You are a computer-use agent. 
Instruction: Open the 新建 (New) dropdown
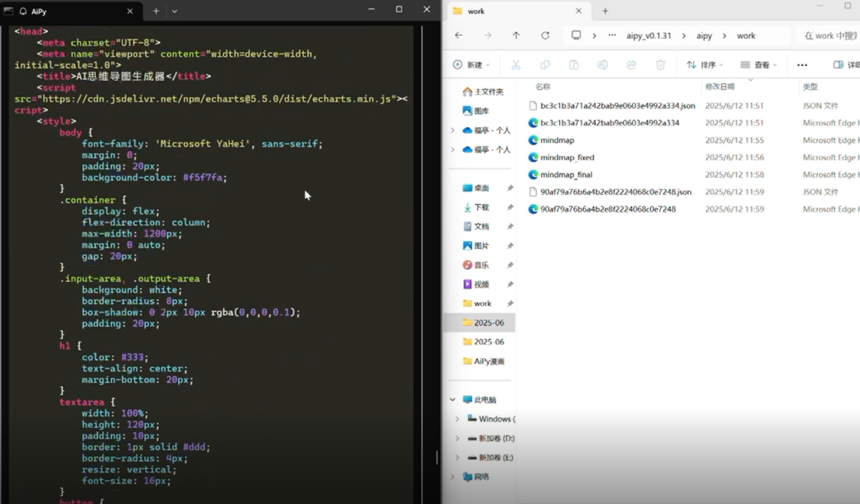[x=472, y=64]
